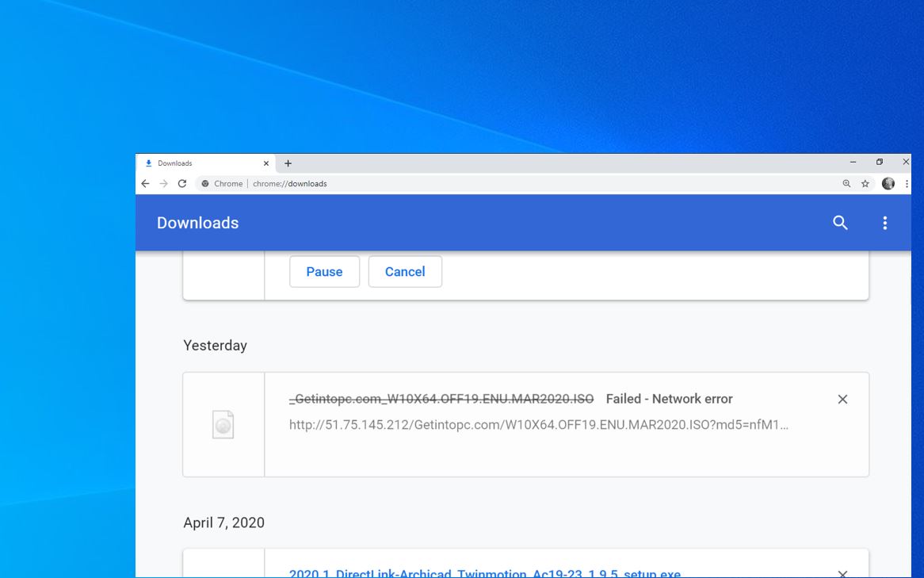Cancel the active download
Viewport: 924px width, 578px height.
(x=405, y=271)
